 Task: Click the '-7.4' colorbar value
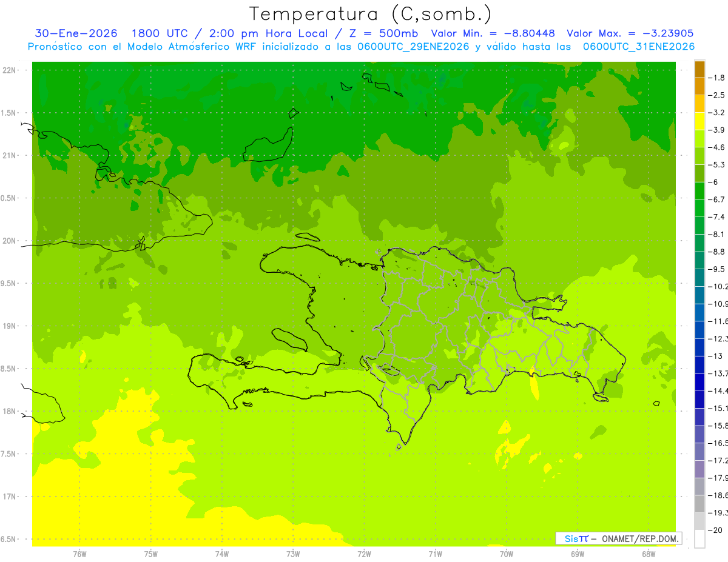[716, 216]
